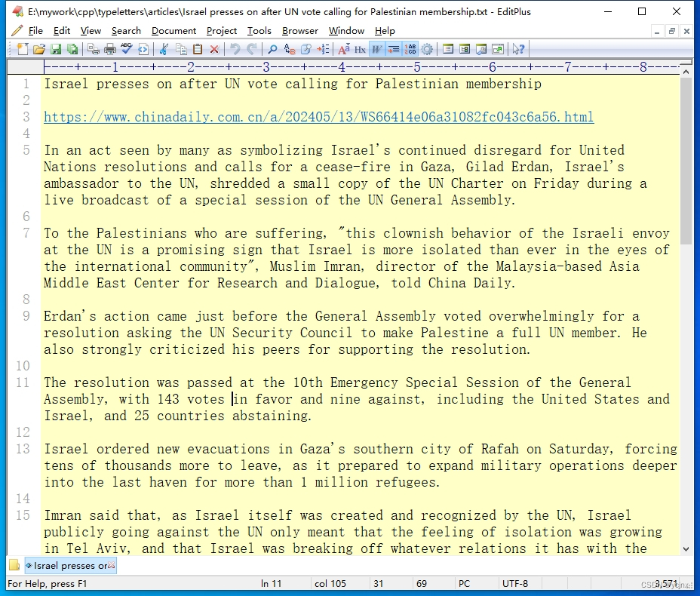The height and width of the screenshot is (596, 700).
Task: Click the context Help arrow-question icon
Action: [x=518, y=49]
